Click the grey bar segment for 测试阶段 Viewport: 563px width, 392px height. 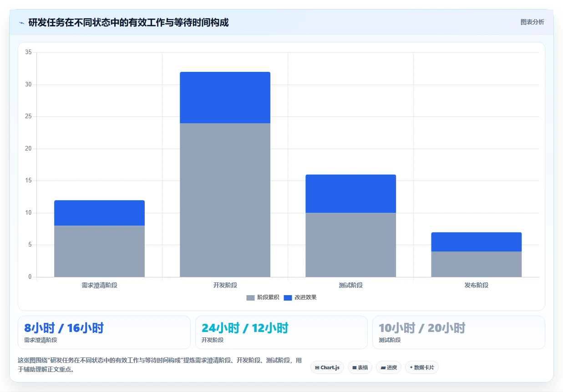point(350,245)
